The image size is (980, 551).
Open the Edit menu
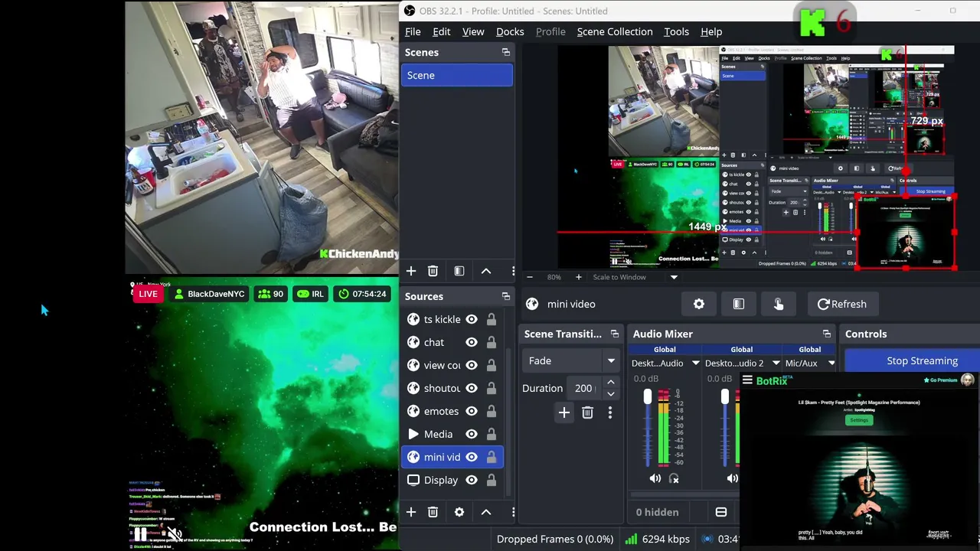point(442,31)
